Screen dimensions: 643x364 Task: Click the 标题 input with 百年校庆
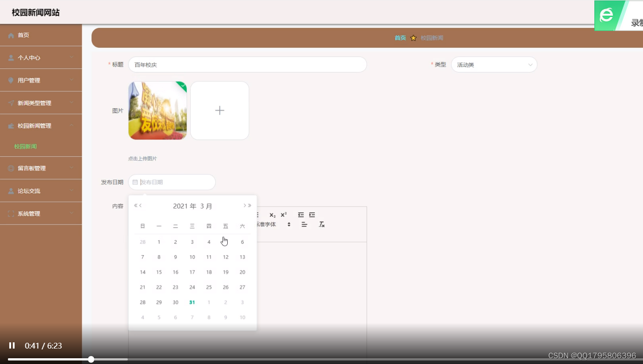pyautogui.click(x=248, y=64)
